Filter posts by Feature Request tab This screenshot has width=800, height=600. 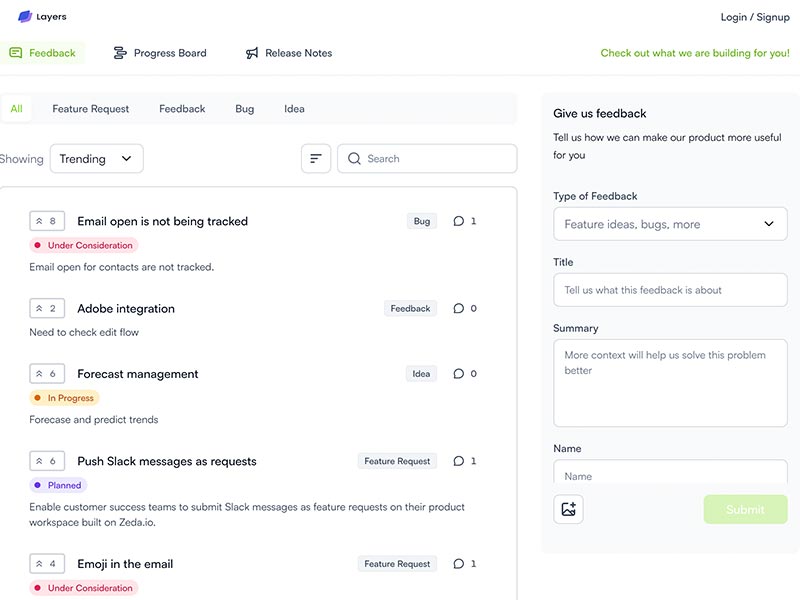[91, 109]
